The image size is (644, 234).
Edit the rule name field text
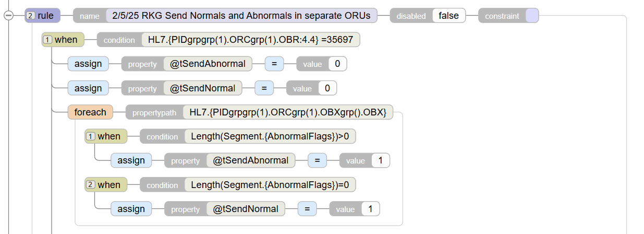coord(241,16)
